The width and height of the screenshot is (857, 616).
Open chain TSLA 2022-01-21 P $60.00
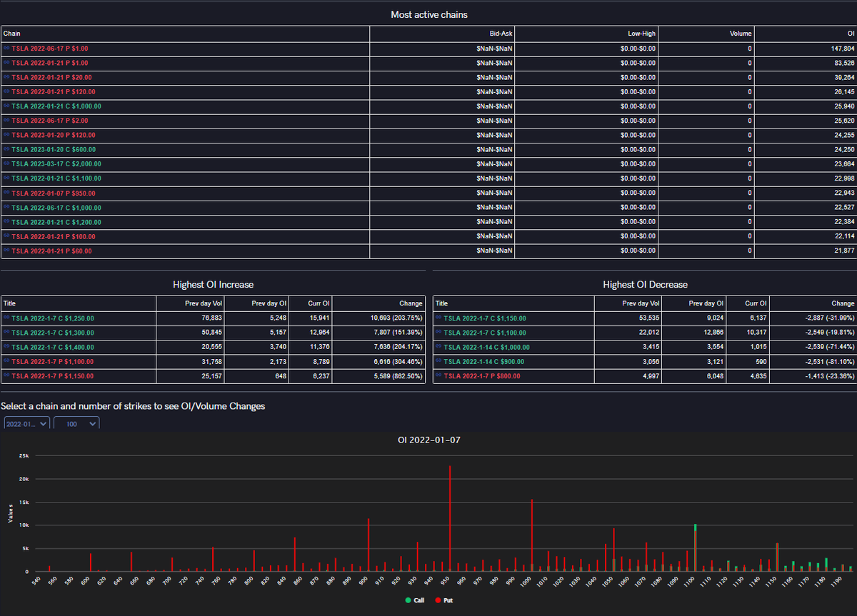pos(51,251)
